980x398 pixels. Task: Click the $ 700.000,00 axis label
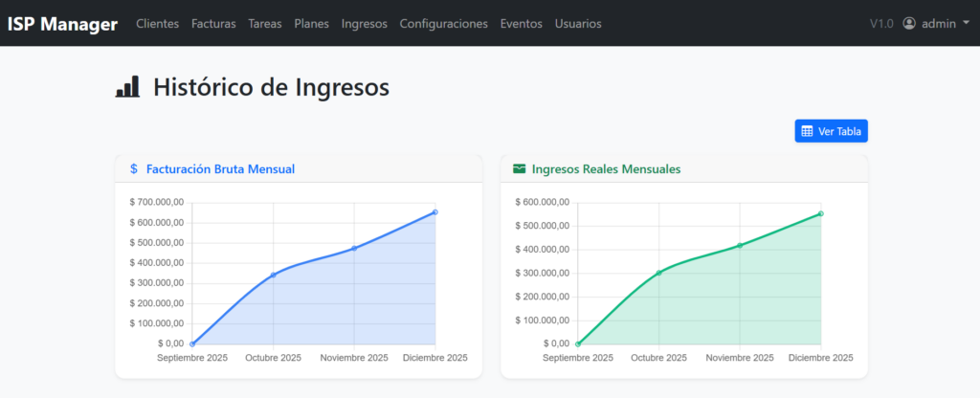coord(157,203)
